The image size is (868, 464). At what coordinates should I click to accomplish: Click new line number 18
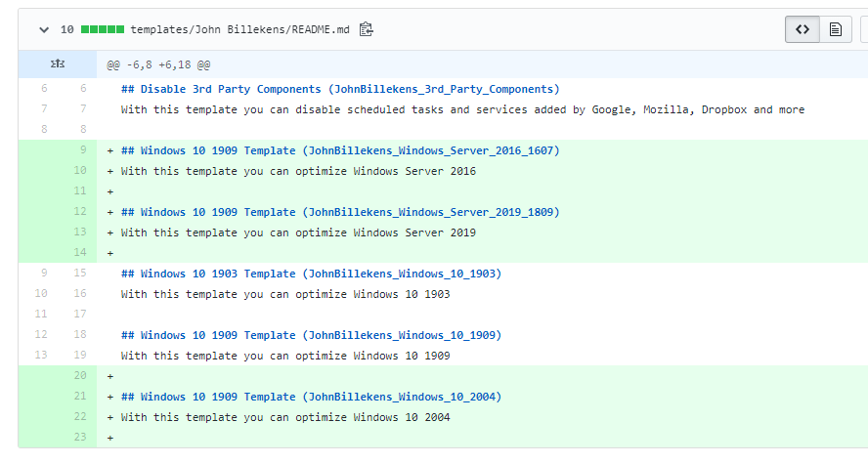(80, 334)
